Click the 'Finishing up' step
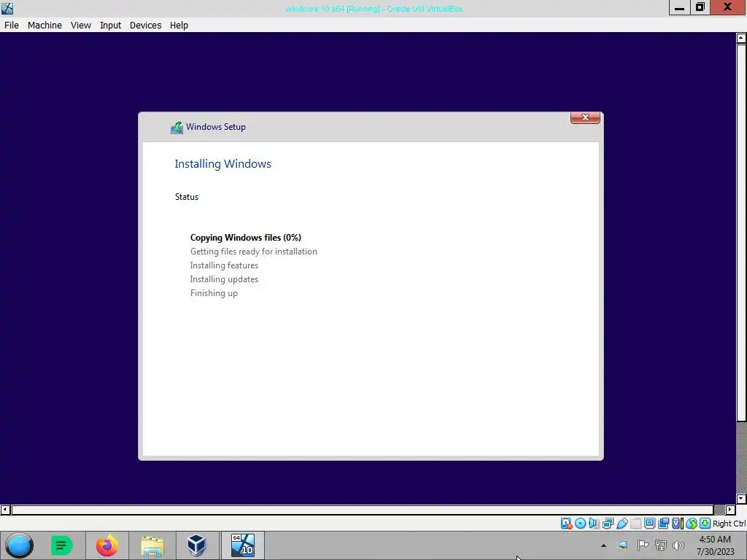 (214, 293)
